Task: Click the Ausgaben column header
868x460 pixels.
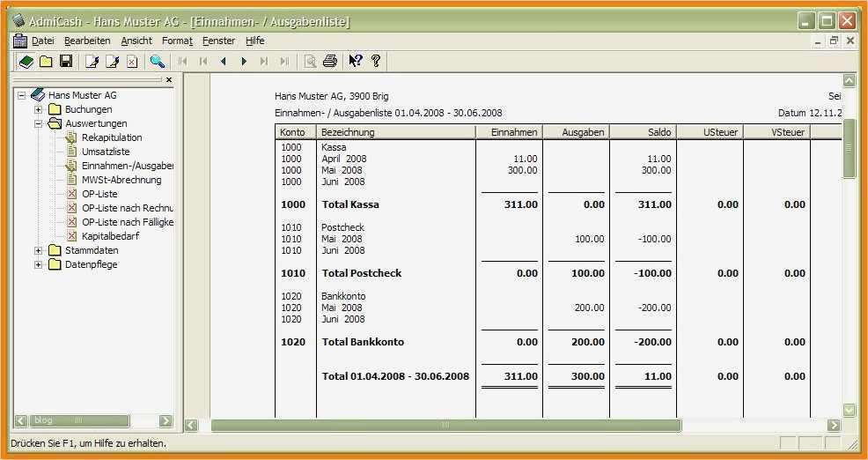Action: 577,132
